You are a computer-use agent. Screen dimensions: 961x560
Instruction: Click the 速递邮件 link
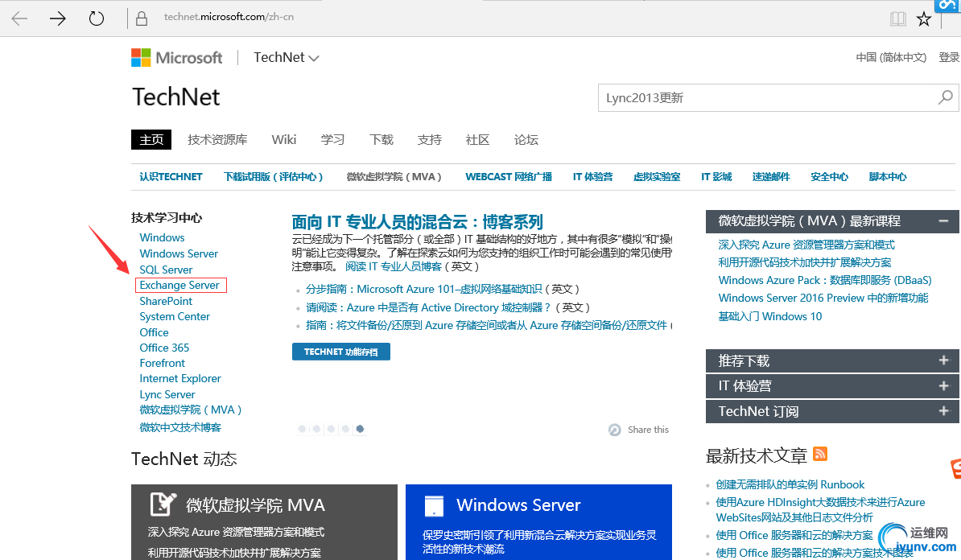tap(771, 176)
